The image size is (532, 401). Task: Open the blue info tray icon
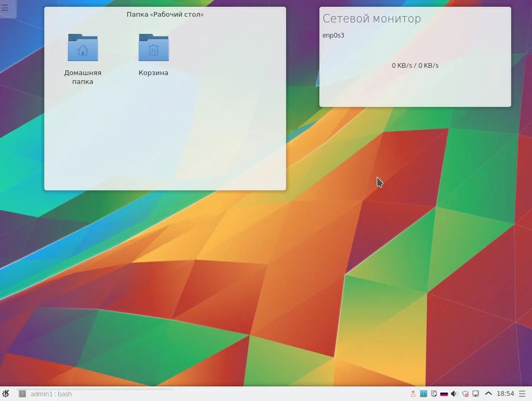pyautogui.click(x=424, y=394)
